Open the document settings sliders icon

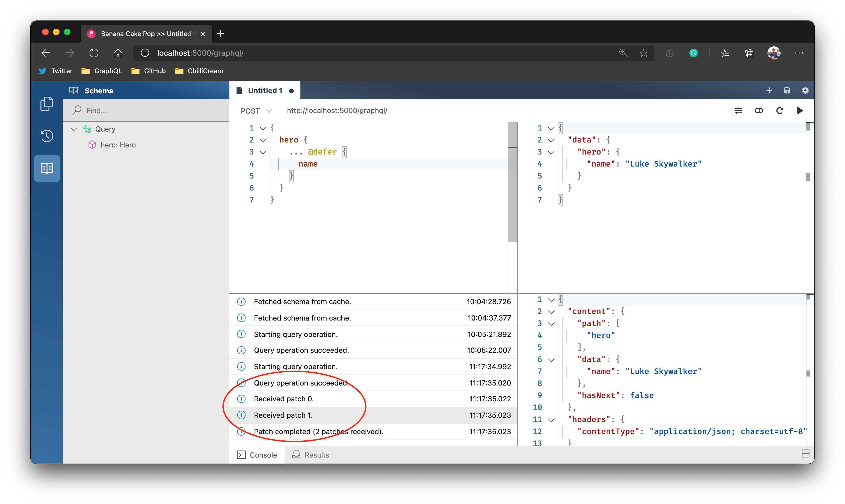coord(738,110)
